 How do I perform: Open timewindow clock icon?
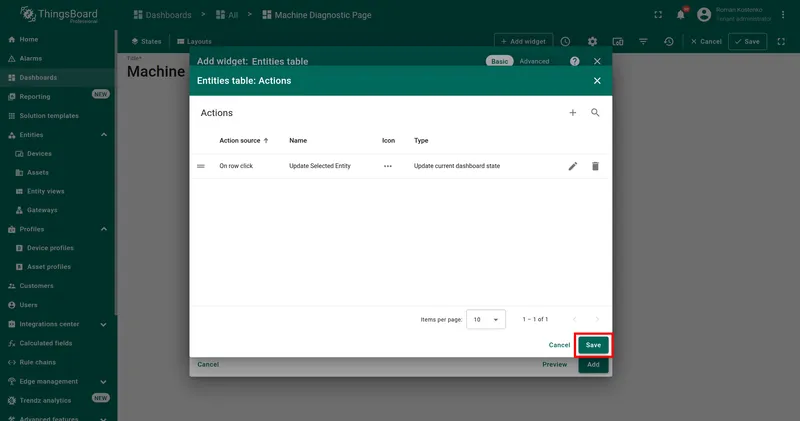click(565, 41)
